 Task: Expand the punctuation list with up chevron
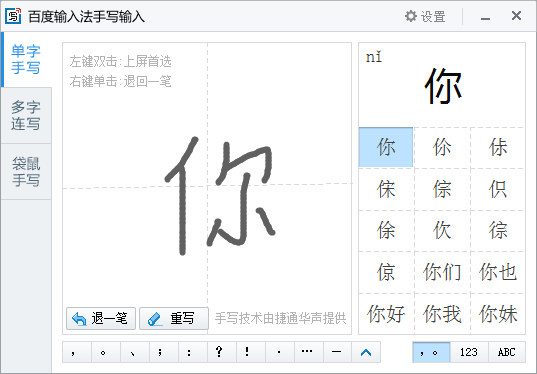pos(366,352)
